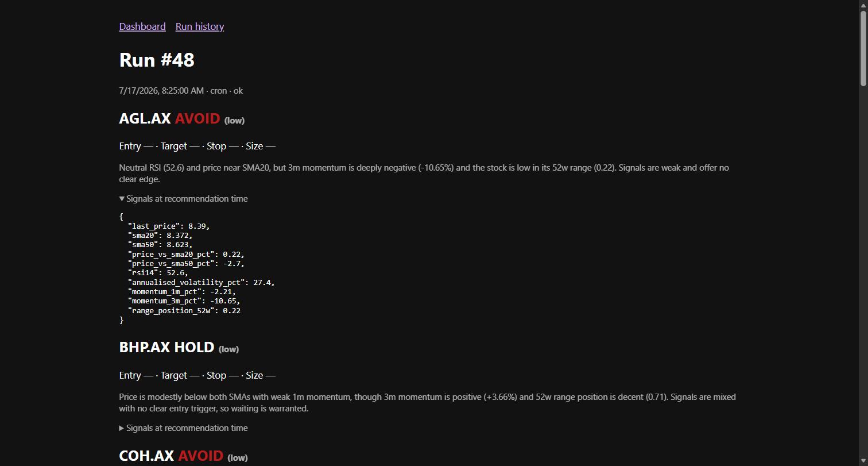Click the (low) confidence tag beside BHP.AX
Viewport: 868px width, 466px height.
pyautogui.click(x=228, y=349)
